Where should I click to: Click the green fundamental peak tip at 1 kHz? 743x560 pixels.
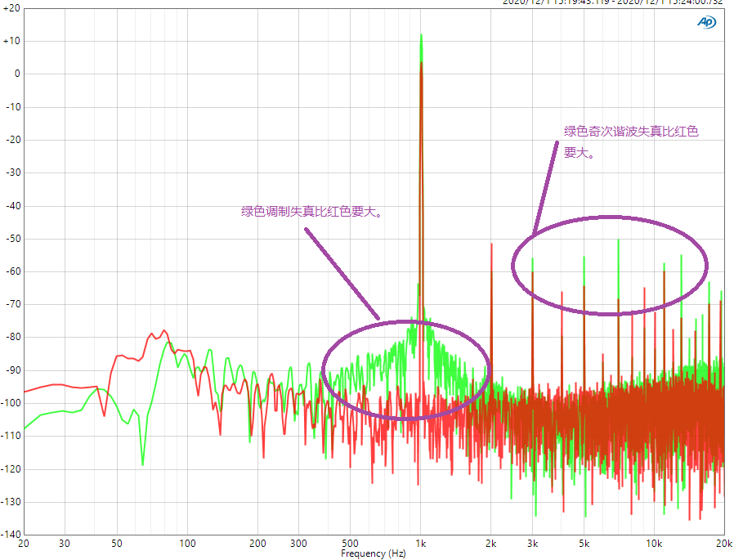point(421,35)
